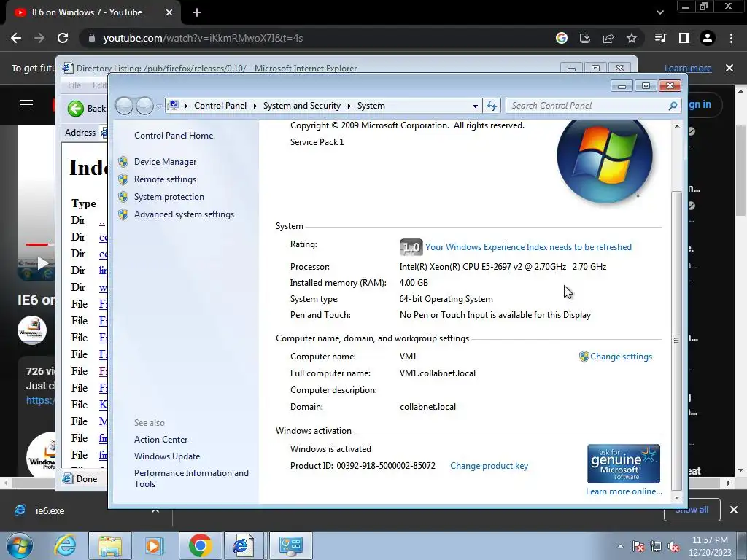This screenshot has width=747, height=560.
Task: Click the back navigation button in Control Panel
Action: click(x=124, y=106)
